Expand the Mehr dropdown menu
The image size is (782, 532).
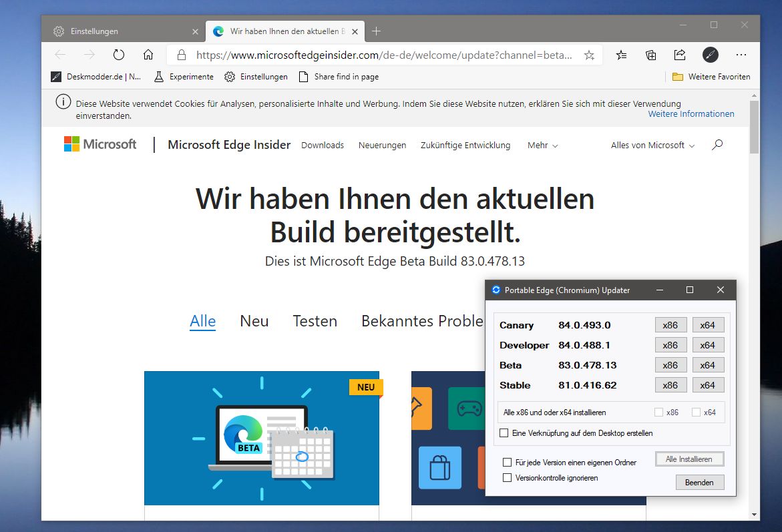pyautogui.click(x=543, y=145)
